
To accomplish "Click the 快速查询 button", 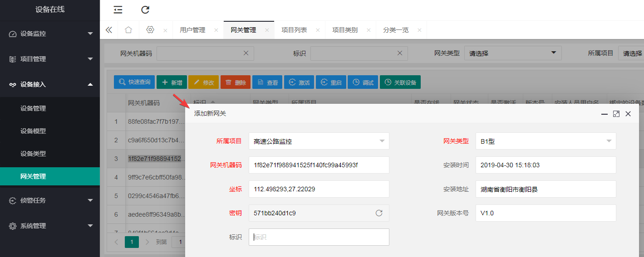I will pos(134,82).
